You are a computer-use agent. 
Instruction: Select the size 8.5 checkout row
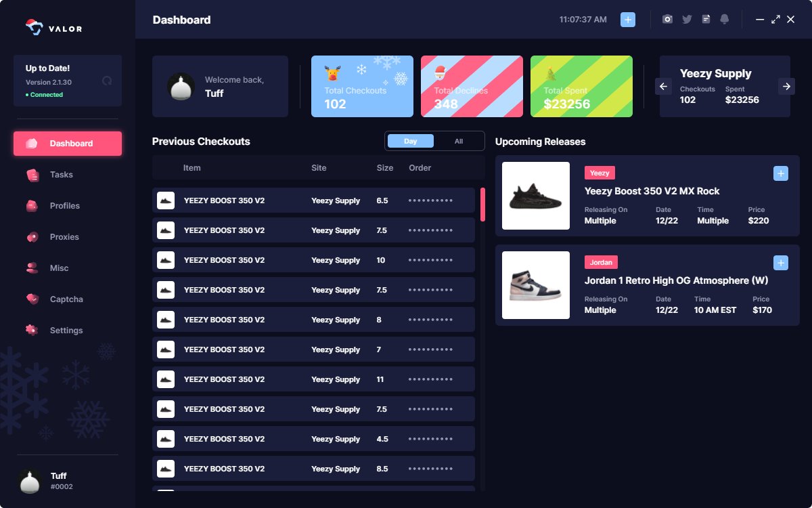pyautogui.click(x=313, y=469)
